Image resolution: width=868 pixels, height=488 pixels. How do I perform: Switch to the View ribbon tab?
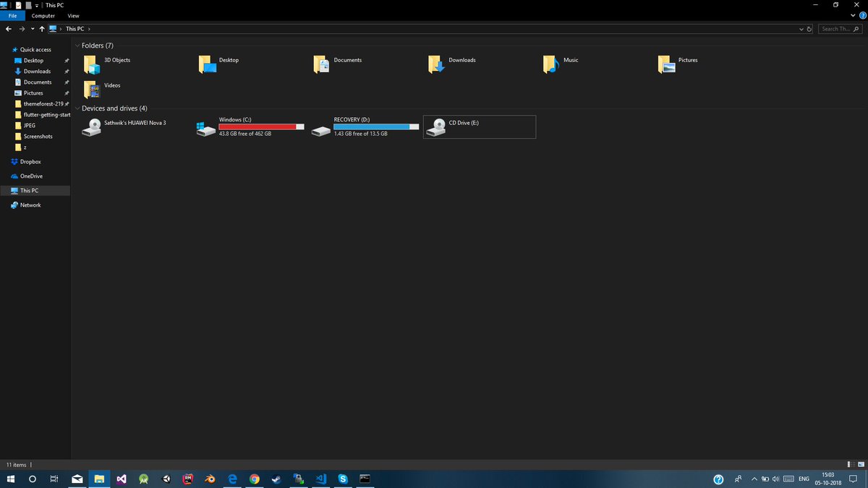coord(73,15)
